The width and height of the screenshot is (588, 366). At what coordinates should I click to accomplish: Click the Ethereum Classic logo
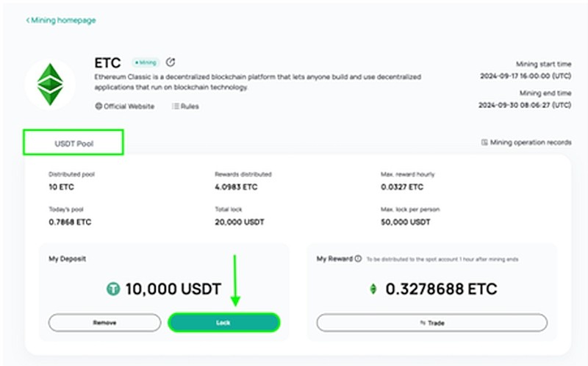point(50,85)
